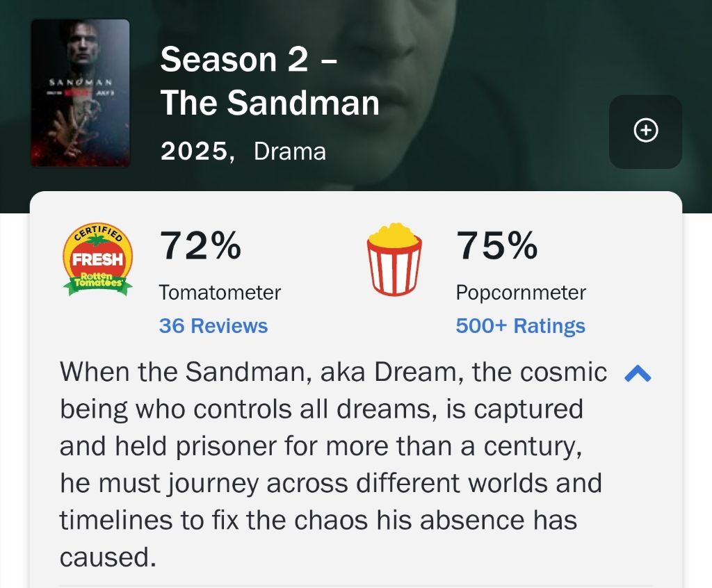
Task: Click "The Sandman" series name in title
Action: 270,103
